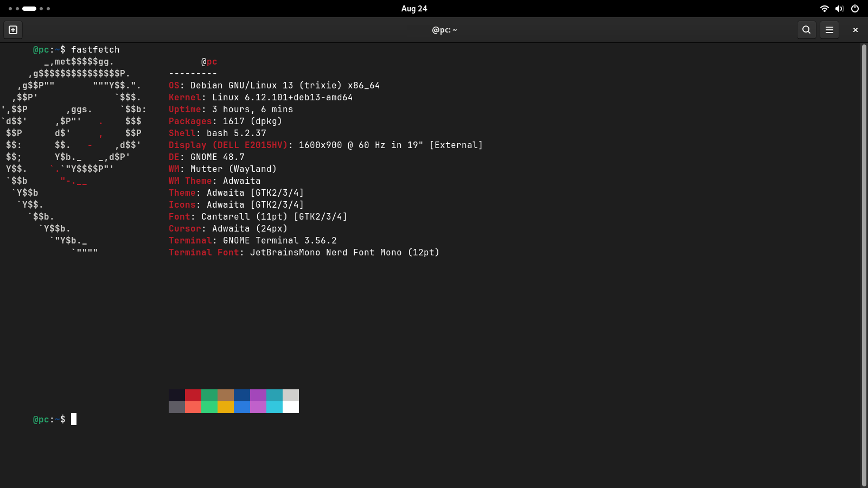Click the 'JetBrainsMono Nerd Font Mono (12pt)' text
868x488 pixels.
click(345, 253)
